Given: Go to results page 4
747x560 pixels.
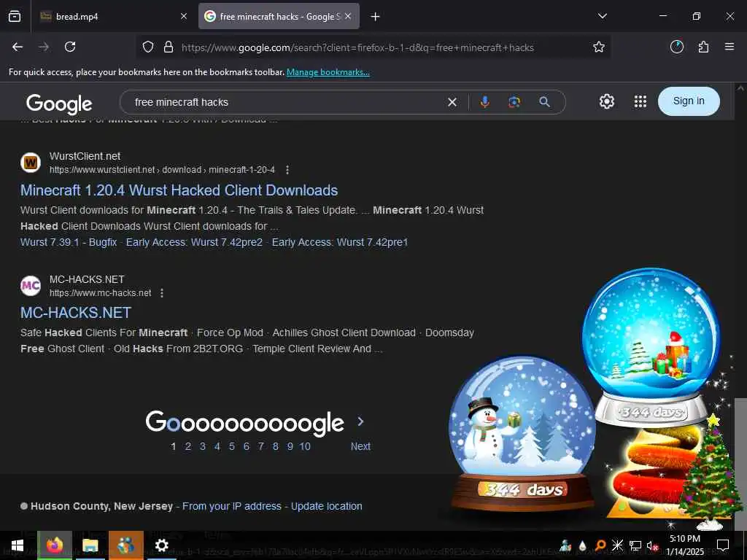Looking at the screenshot, I should pos(217,446).
